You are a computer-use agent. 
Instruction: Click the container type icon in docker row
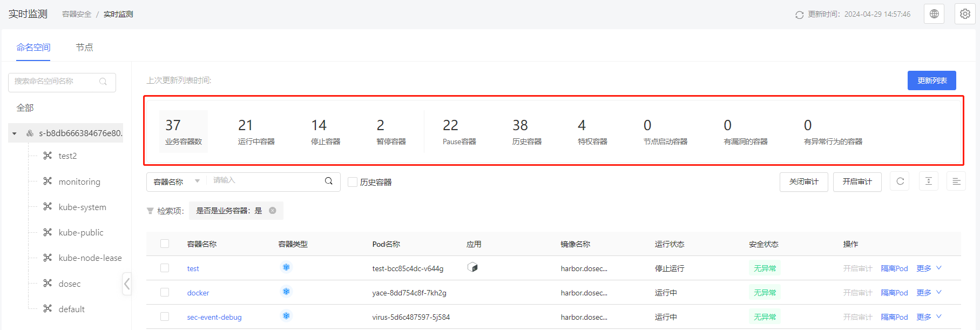[x=286, y=292]
